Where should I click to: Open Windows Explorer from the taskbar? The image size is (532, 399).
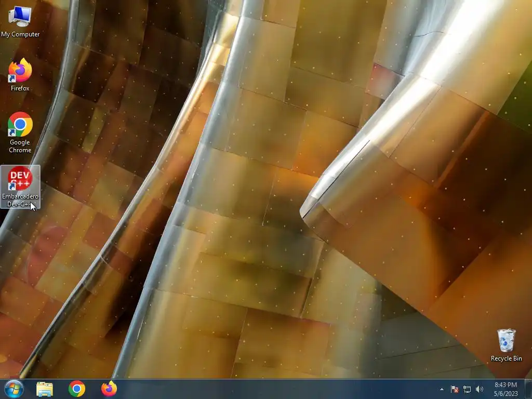(45, 389)
